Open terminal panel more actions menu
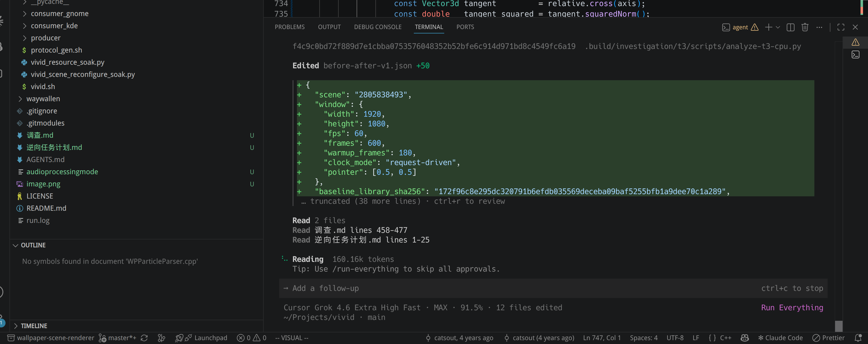 click(x=819, y=27)
